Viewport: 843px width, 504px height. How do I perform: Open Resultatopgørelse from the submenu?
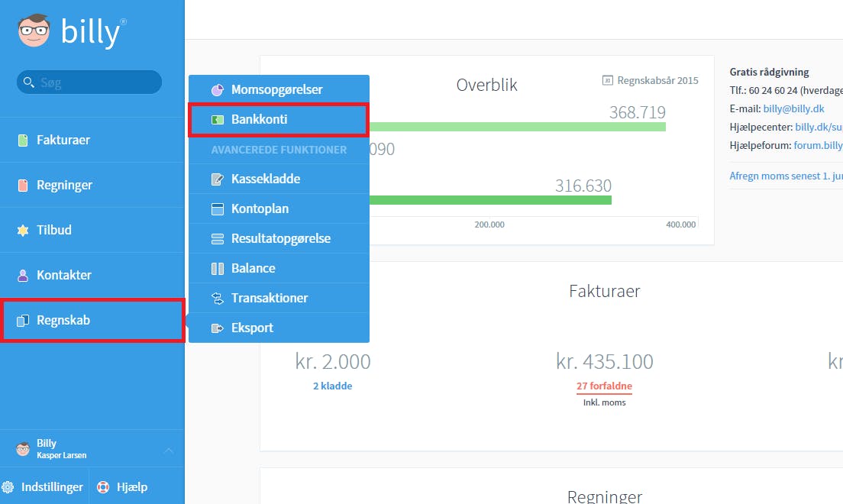[279, 238]
